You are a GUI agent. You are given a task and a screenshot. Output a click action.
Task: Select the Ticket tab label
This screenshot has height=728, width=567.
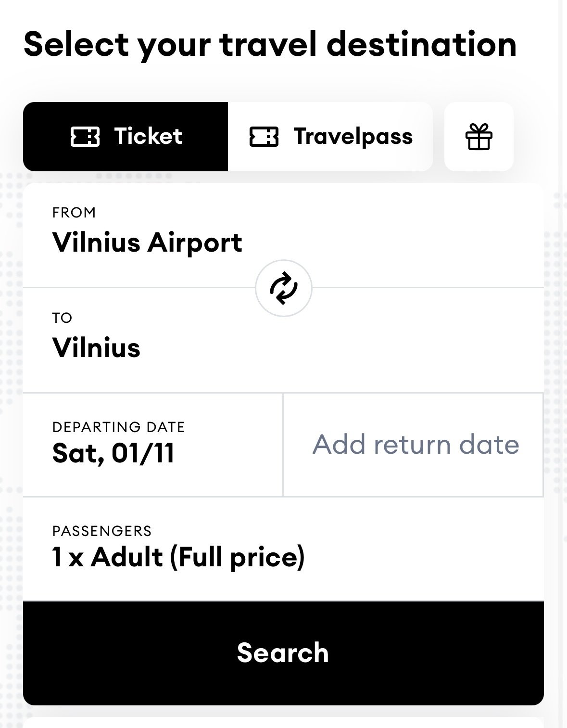tap(148, 137)
